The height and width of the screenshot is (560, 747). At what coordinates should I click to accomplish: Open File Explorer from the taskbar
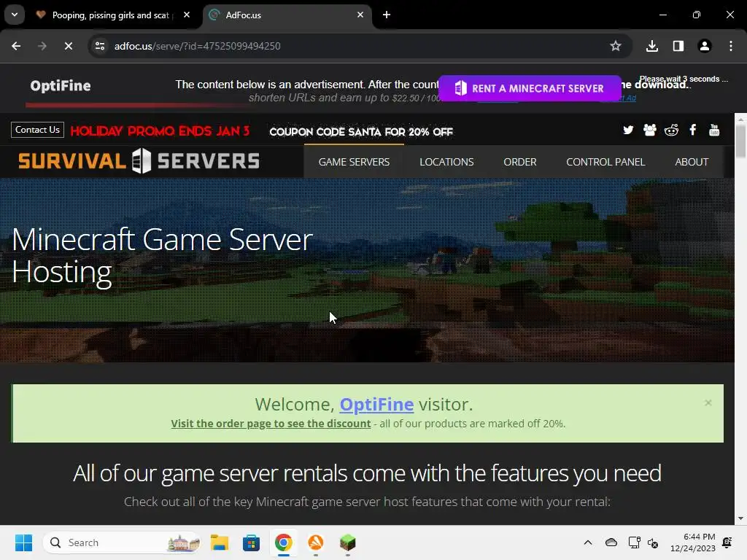tap(219, 542)
